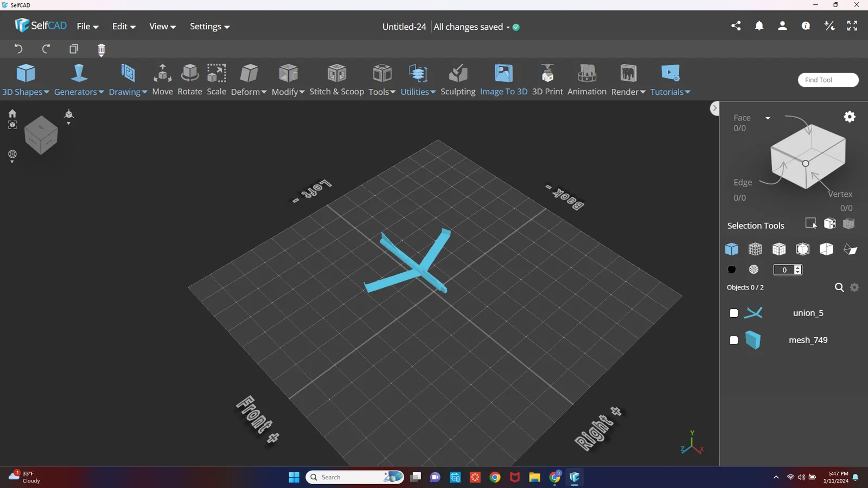Image resolution: width=868 pixels, height=488 pixels.
Task: Expand the Generators dropdown
Action: pyautogui.click(x=101, y=92)
